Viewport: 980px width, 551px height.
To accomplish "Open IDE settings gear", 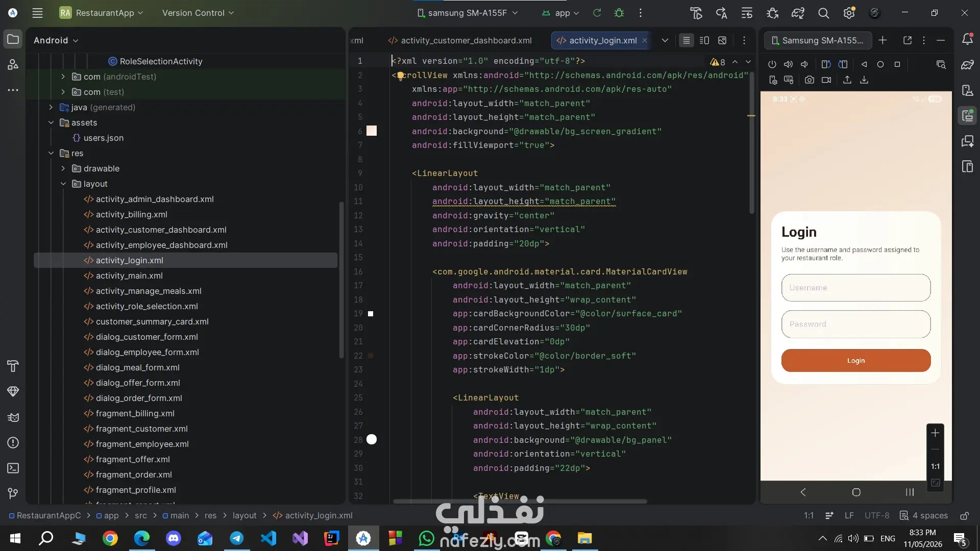I will 849,13.
